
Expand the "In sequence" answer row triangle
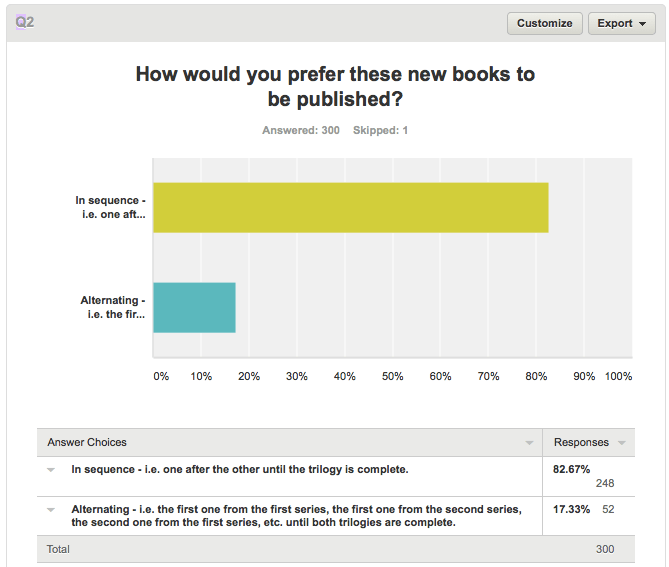[50, 468]
